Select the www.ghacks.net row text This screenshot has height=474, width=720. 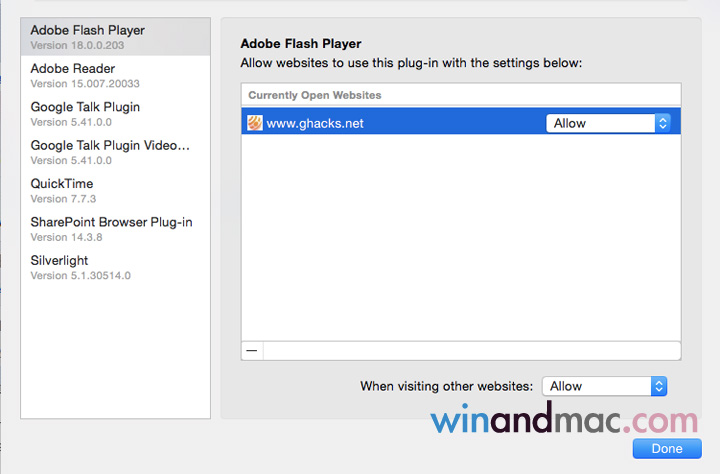[x=315, y=123]
